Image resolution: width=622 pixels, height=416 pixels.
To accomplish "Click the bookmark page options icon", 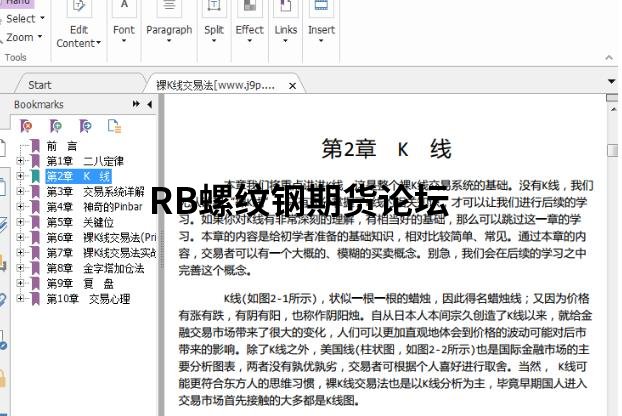I will pos(114,126).
